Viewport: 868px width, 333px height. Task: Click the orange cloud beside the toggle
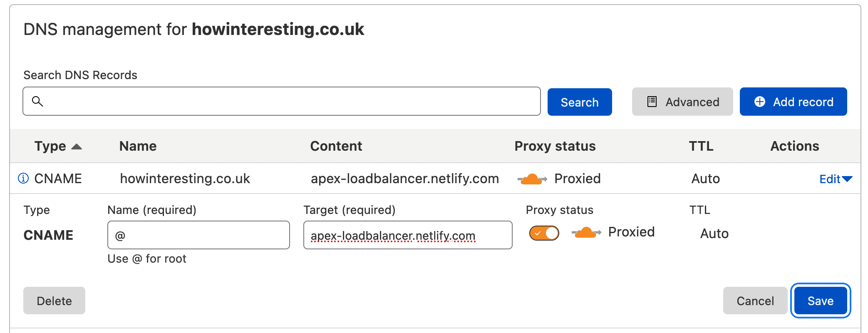(x=586, y=232)
